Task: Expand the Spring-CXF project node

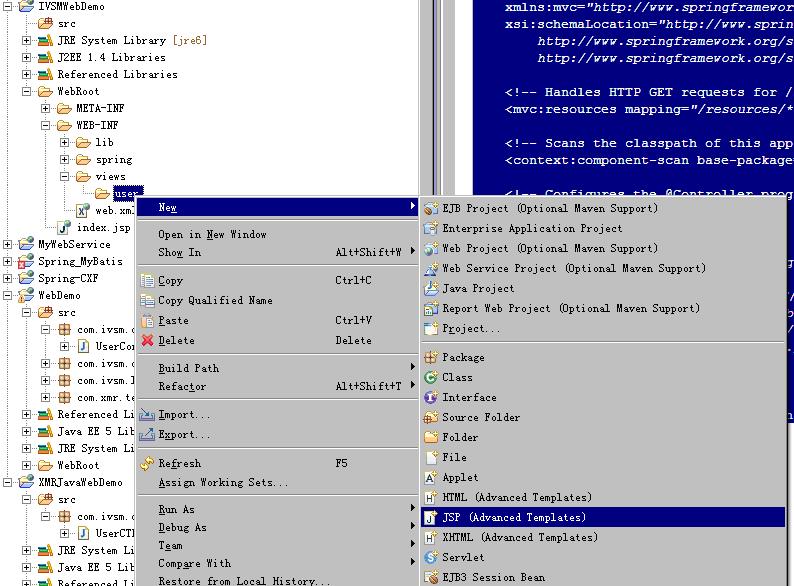Action: 8,279
